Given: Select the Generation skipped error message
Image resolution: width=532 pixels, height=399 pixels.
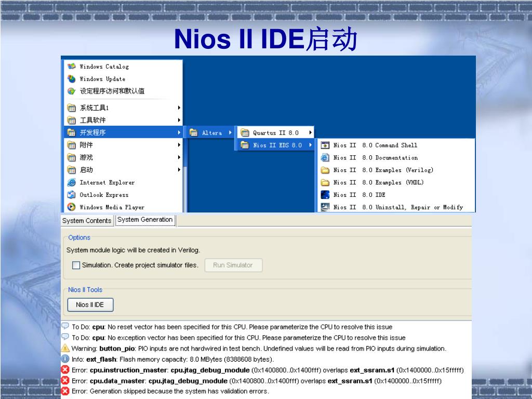Looking at the screenshot, I should pyautogui.click(x=170, y=391).
